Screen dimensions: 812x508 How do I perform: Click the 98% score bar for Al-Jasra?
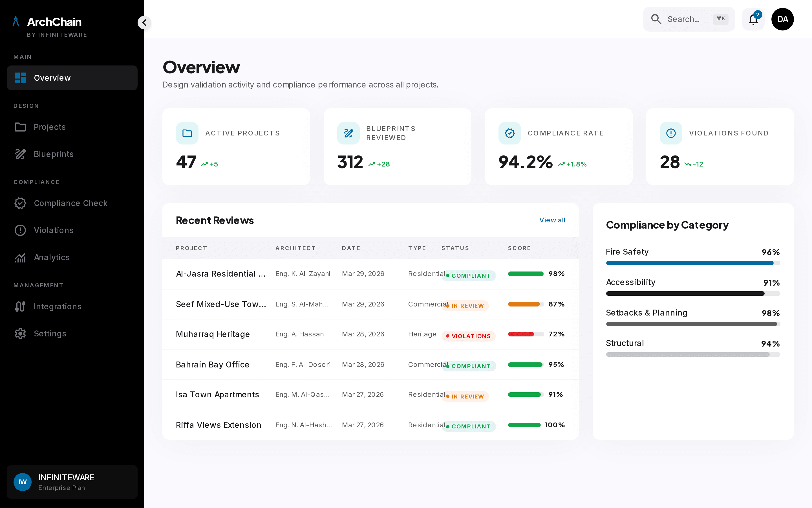(526, 274)
